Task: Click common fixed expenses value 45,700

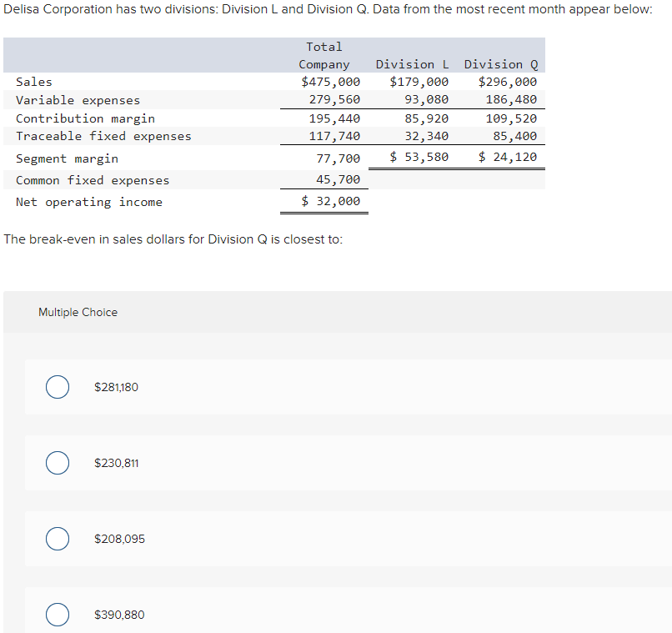Action: point(339,179)
